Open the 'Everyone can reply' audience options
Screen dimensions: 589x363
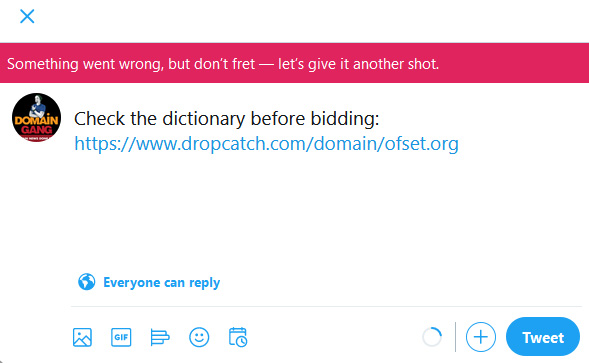[149, 282]
